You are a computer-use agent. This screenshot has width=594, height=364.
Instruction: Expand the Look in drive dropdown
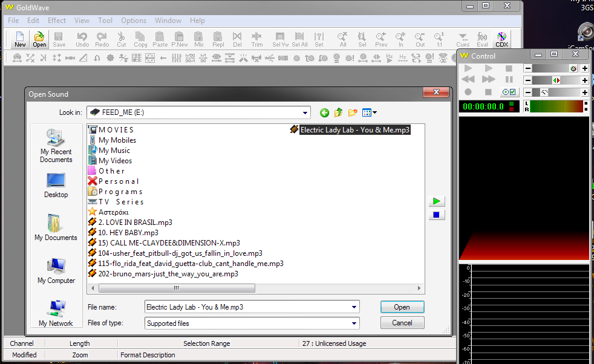click(x=305, y=112)
